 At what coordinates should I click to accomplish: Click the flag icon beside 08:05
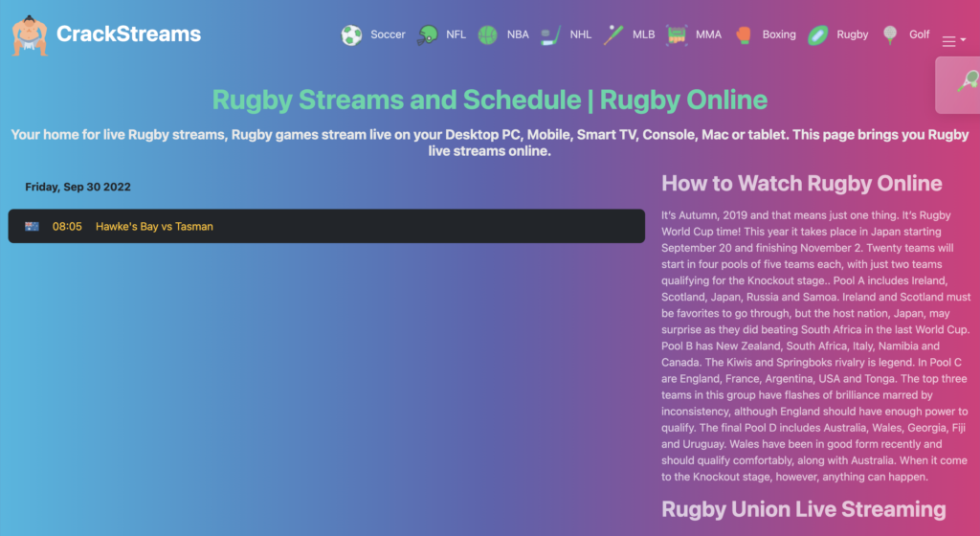(32, 226)
